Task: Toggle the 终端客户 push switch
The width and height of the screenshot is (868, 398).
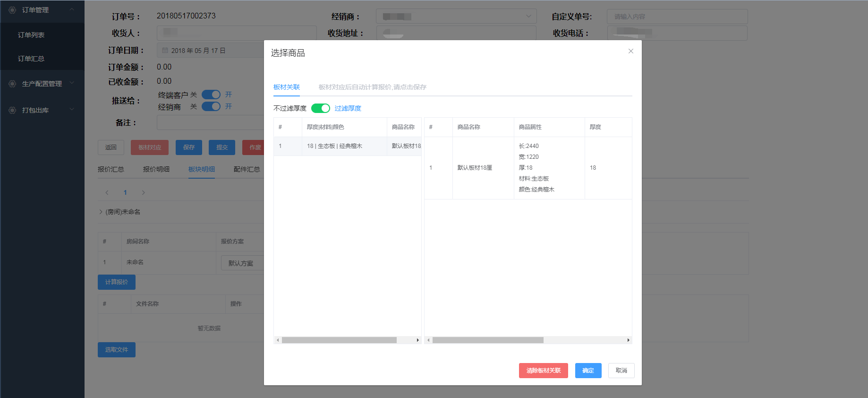Action: [x=211, y=95]
